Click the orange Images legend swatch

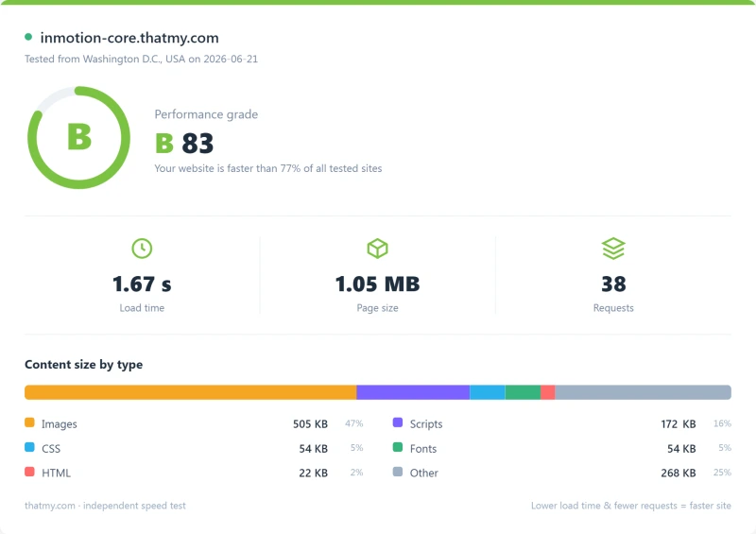point(29,422)
